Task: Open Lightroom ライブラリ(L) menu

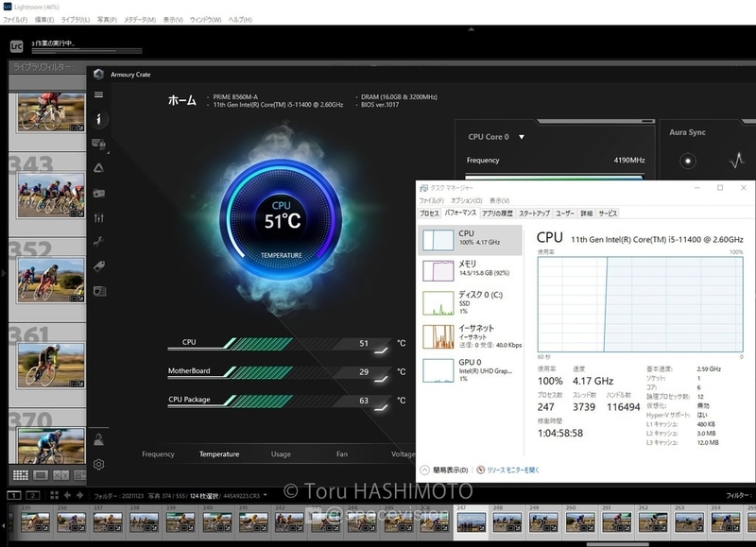Action: 76,20
